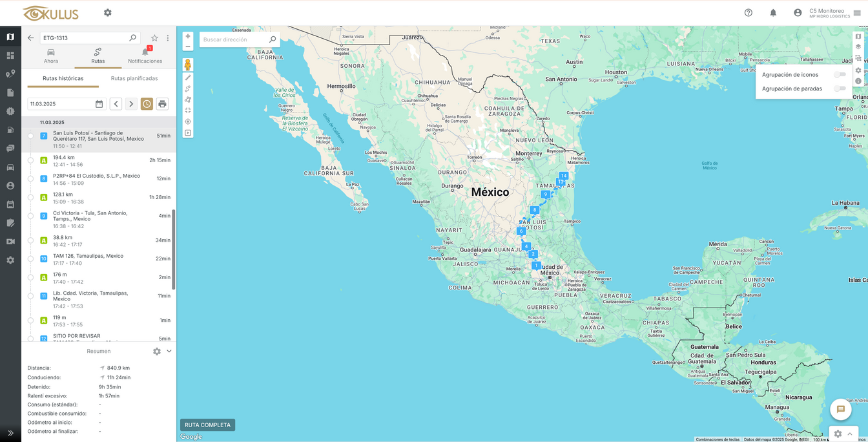The height and width of the screenshot is (442, 868).
Task: Go to the next day with right chevron
Action: click(131, 104)
